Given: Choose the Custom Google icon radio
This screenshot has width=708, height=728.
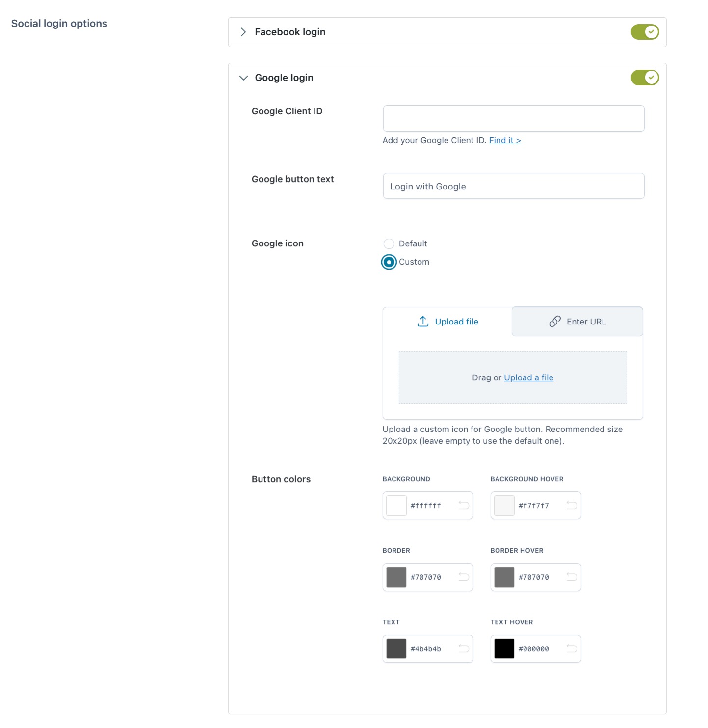Looking at the screenshot, I should [389, 262].
